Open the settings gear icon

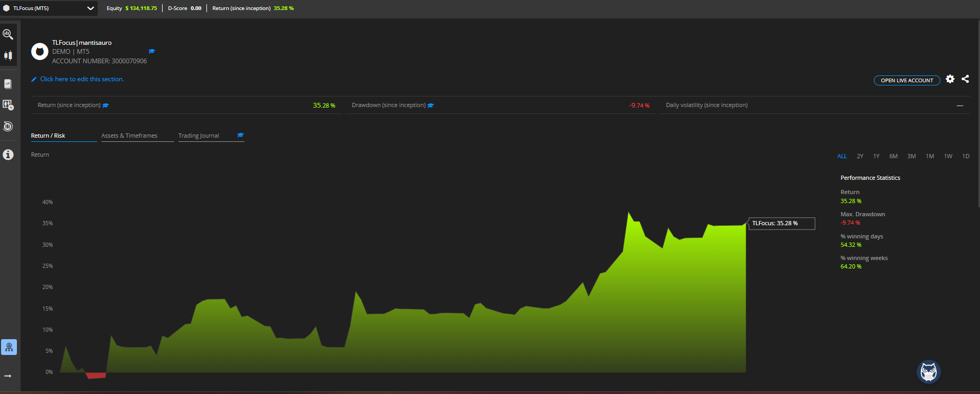950,79
